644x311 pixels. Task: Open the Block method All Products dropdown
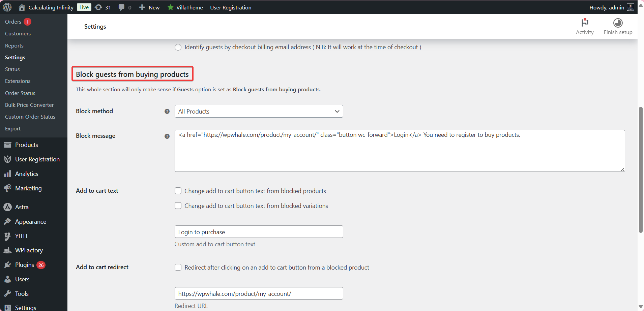(259, 111)
